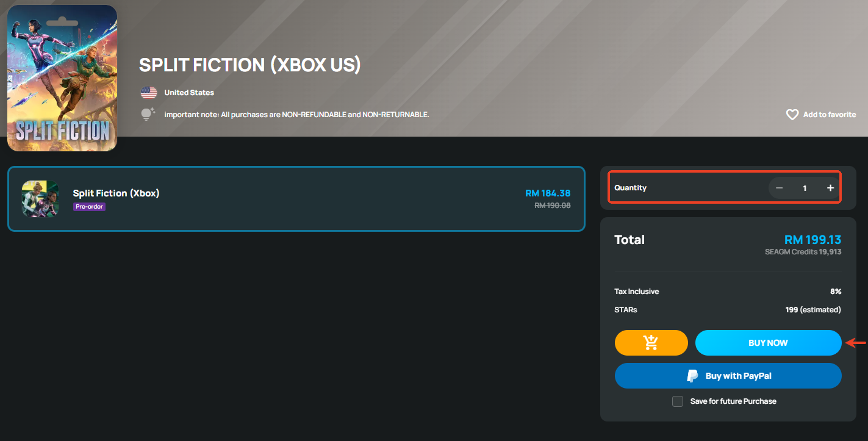Increase quantity with the plus button
Image resolution: width=868 pixels, height=441 pixels.
830,188
